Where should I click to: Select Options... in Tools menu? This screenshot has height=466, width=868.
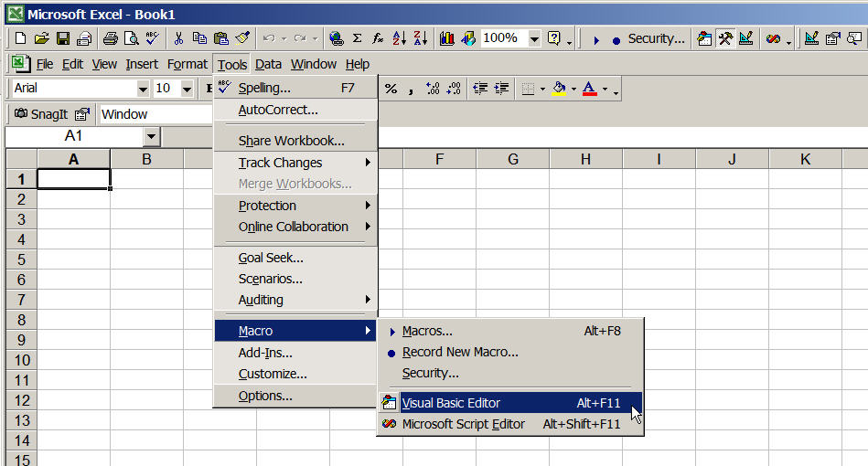295,396
